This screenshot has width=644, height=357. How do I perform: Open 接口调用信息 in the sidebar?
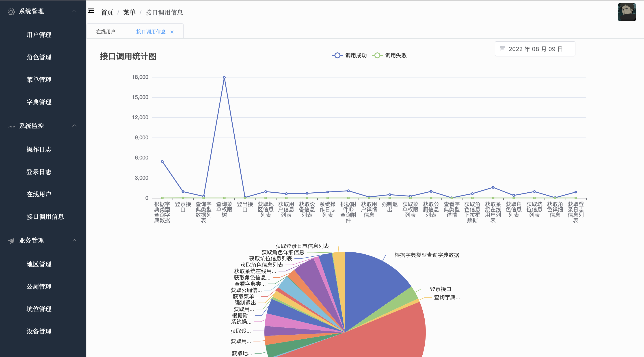[45, 217]
